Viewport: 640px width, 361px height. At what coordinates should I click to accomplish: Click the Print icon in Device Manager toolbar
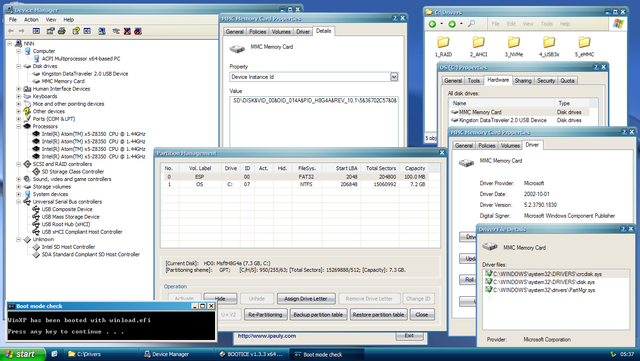pyautogui.click(x=62, y=31)
